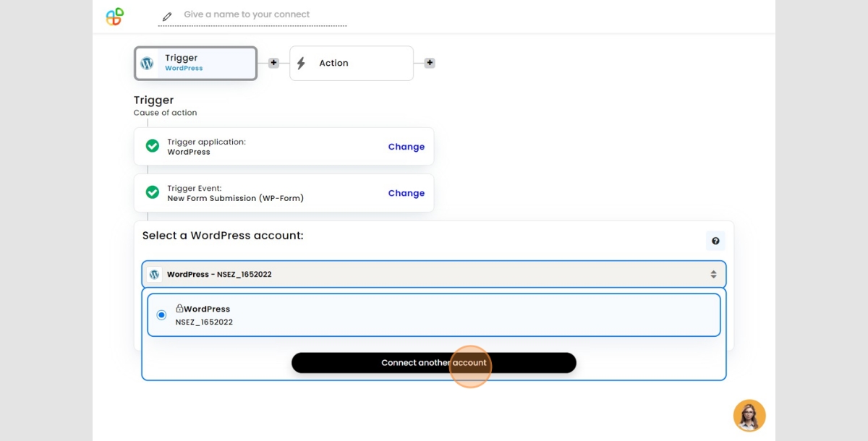The width and height of the screenshot is (868, 441).
Task: Click green checkmark beside Trigger application
Action: pyautogui.click(x=153, y=146)
